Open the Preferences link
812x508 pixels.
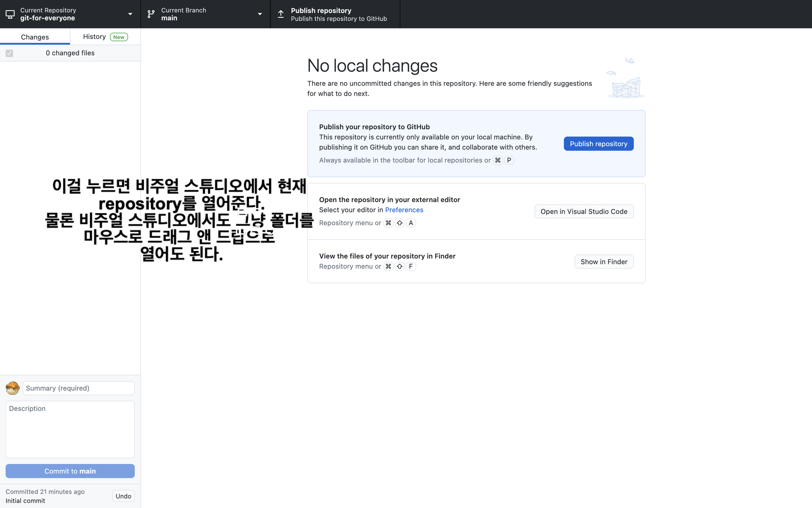pos(404,210)
